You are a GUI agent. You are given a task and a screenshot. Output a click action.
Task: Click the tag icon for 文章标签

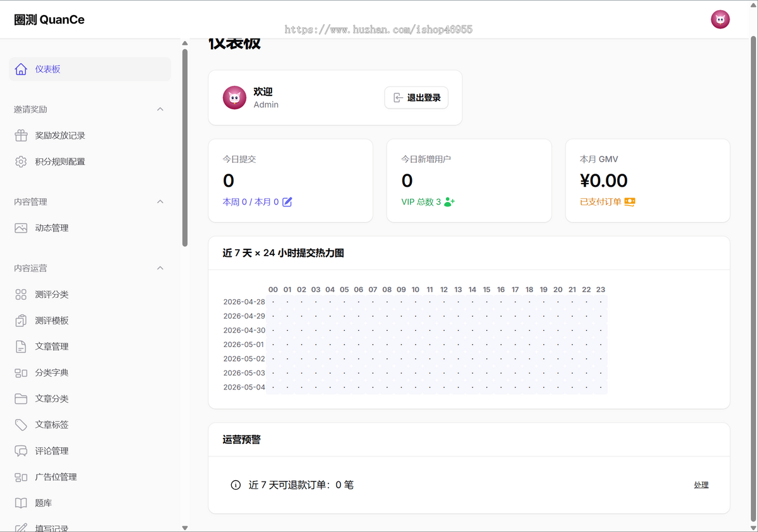pos(21,425)
